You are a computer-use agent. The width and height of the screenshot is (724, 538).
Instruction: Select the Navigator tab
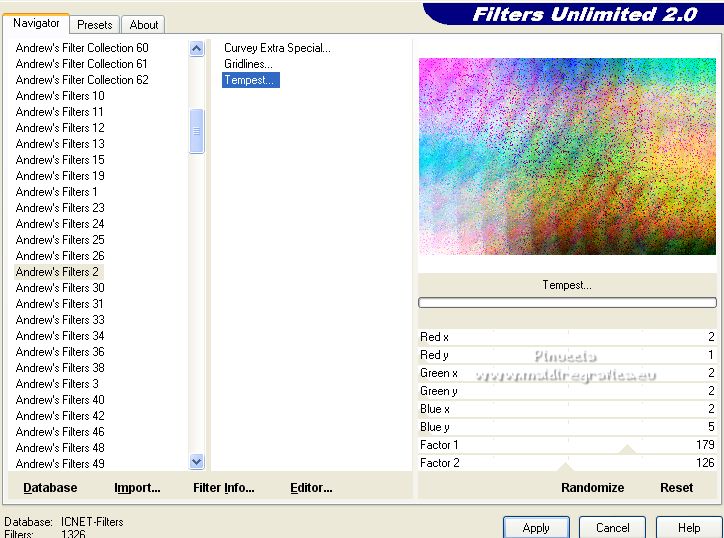tap(36, 23)
